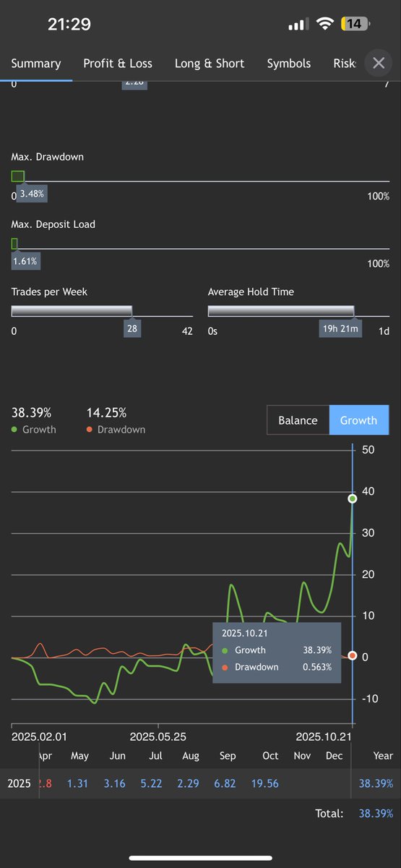Click the October value 19.56

(x=264, y=783)
